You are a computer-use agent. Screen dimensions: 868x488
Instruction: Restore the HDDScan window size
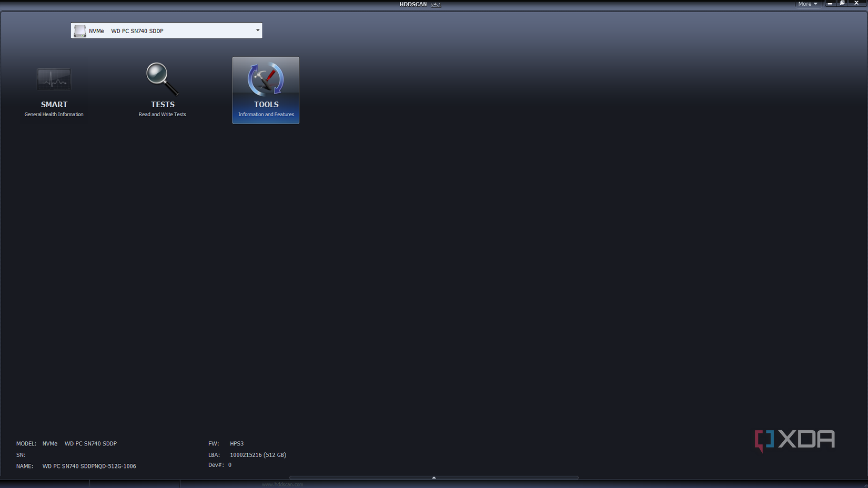point(842,3)
